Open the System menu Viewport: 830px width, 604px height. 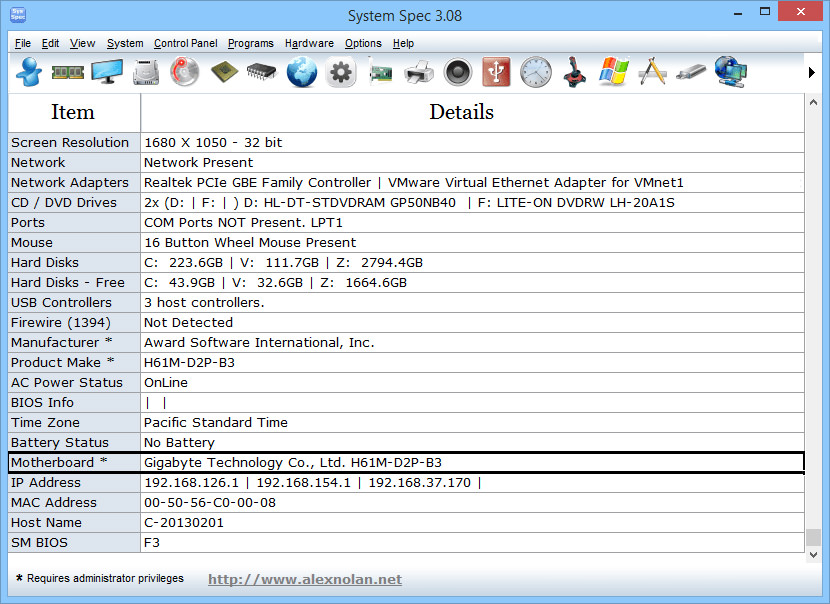click(x=125, y=43)
